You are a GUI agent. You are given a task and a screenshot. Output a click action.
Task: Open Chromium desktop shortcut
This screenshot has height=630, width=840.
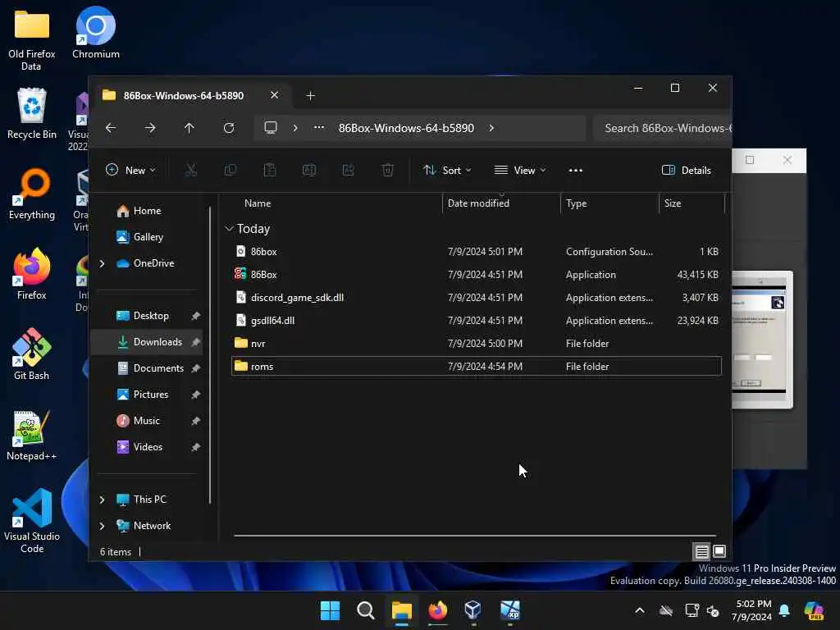(x=96, y=33)
